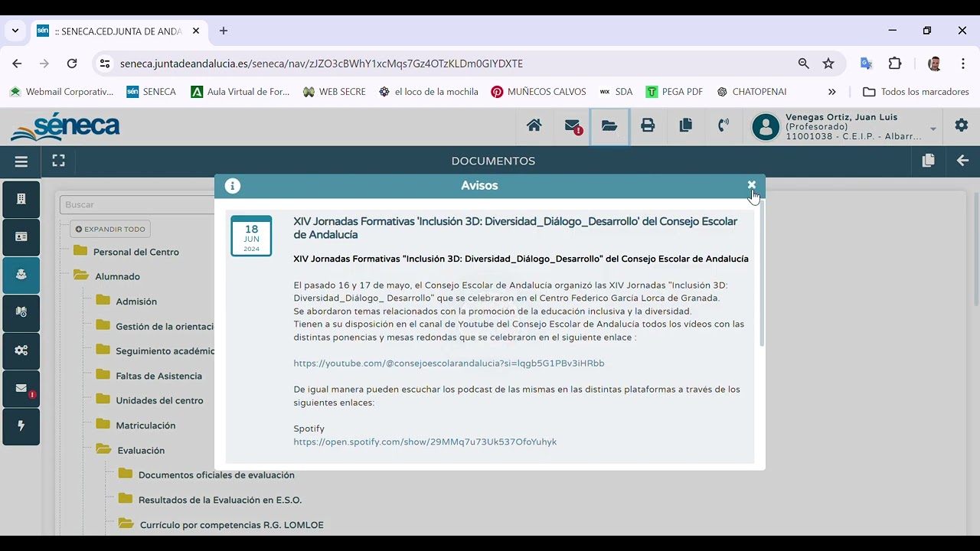
Task: Open a new browser tab
Action: click(224, 31)
